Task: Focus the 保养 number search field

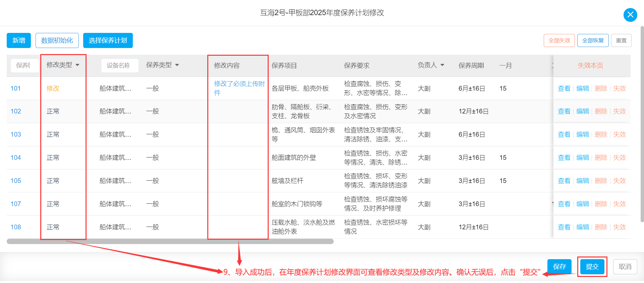Action: pos(24,65)
